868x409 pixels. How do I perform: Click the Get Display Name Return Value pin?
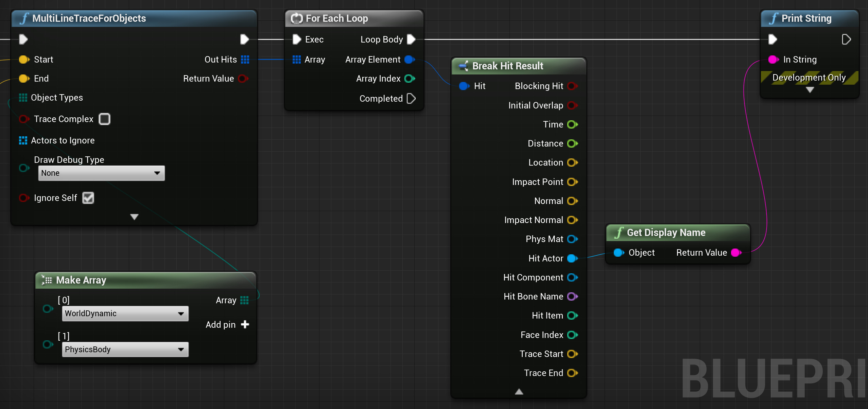pyautogui.click(x=736, y=253)
